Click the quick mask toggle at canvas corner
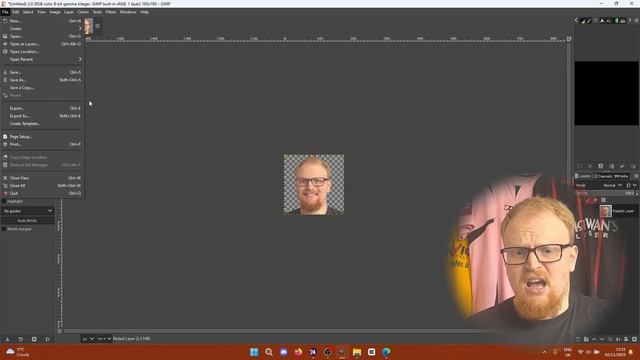Viewport: 640px width, 360px height. coord(60,331)
